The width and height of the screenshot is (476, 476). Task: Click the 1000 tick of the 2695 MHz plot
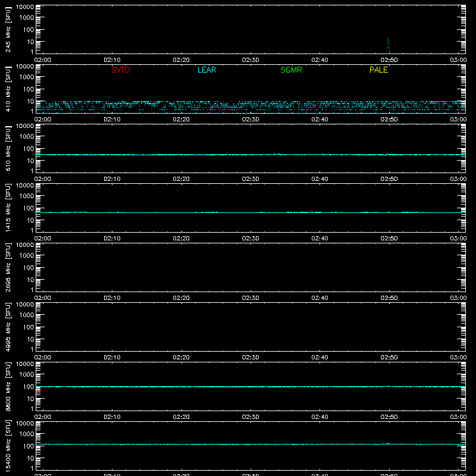coord(27,256)
